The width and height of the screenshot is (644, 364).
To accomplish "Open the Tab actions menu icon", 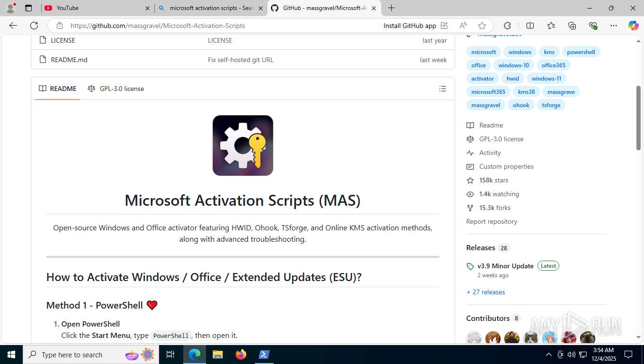I will pyautogui.click(x=28, y=8).
